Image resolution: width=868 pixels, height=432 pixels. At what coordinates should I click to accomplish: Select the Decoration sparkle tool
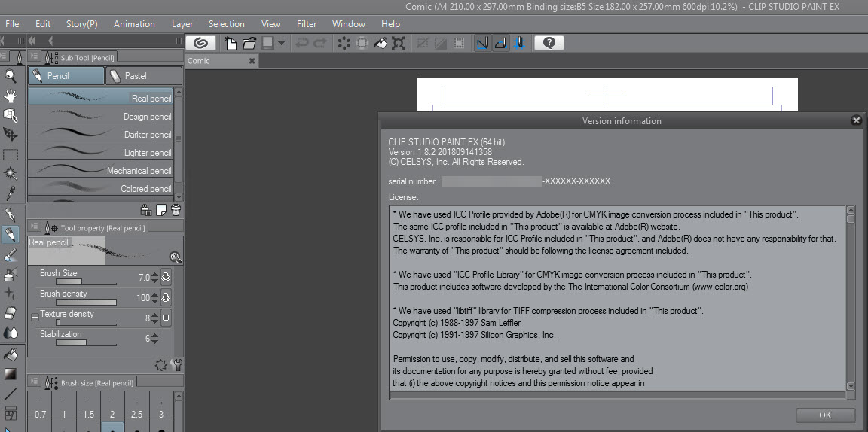[x=11, y=294]
